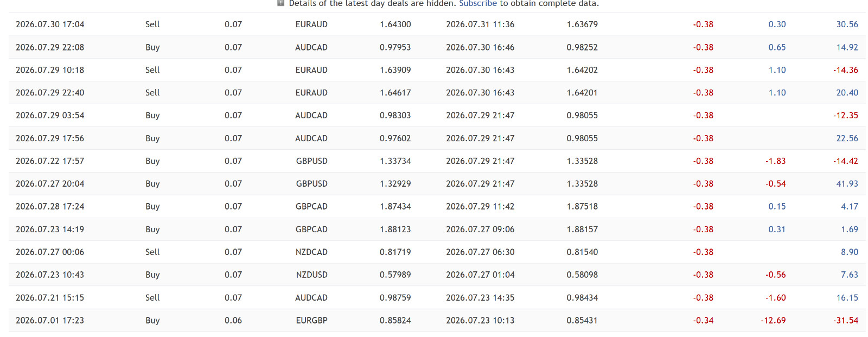The height and width of the screenshot is (337, 868).
Task: Open the Subscribe link
Action: click(478, 3)
